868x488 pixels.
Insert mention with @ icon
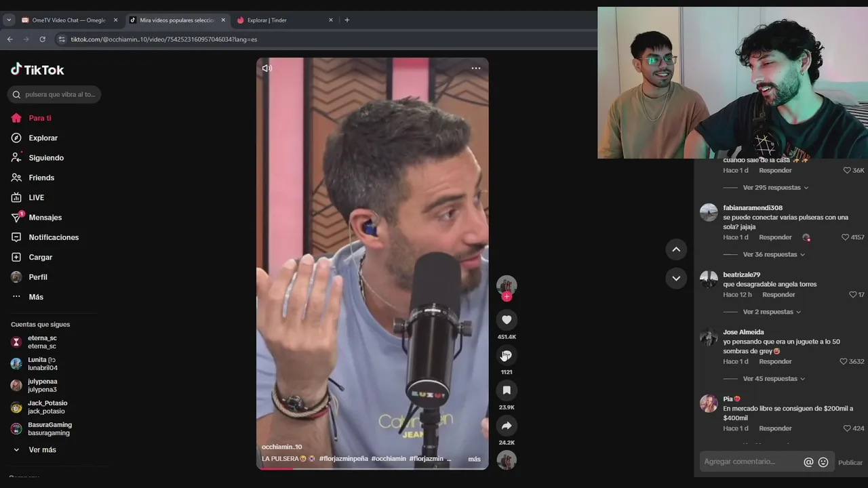[808, 462]
